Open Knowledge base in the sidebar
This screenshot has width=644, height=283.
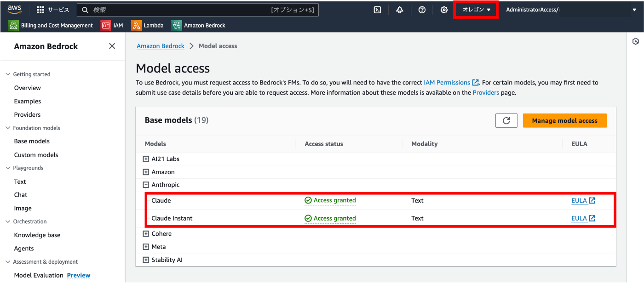(x=37, y=235)
